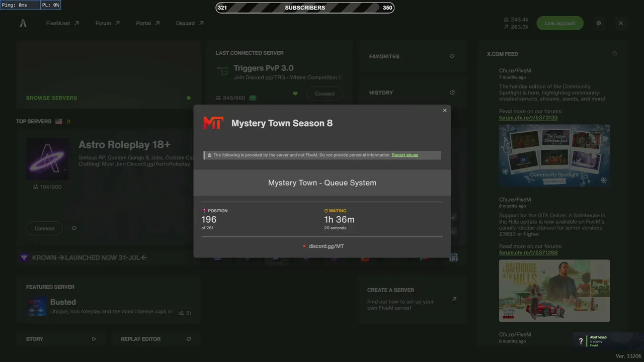644x362 pixels.
Task: Click the waiting time '1h 36m'
Action: click(x=339, y=220)
